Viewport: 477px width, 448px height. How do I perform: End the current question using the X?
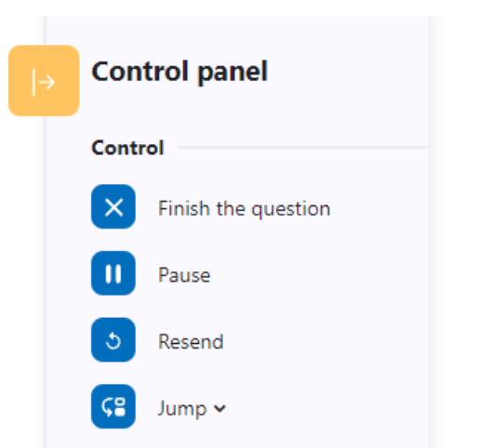point(113,206)
